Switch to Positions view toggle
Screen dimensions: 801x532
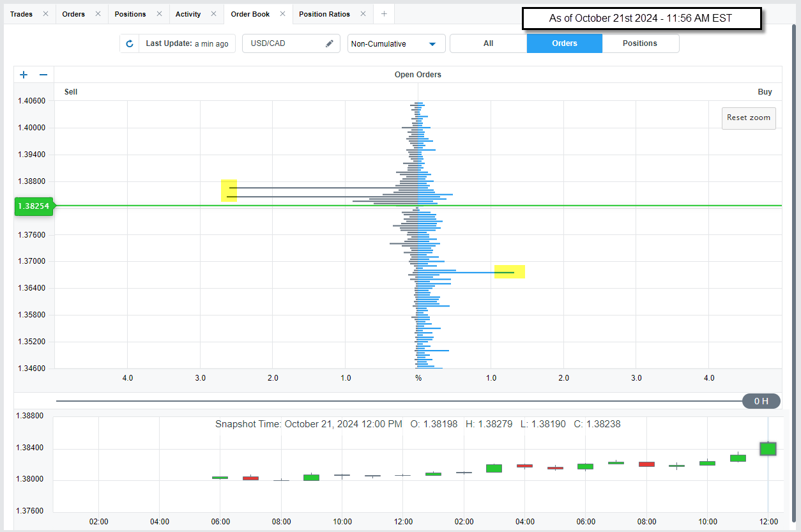pyautogui.click(x=640, y=43)
